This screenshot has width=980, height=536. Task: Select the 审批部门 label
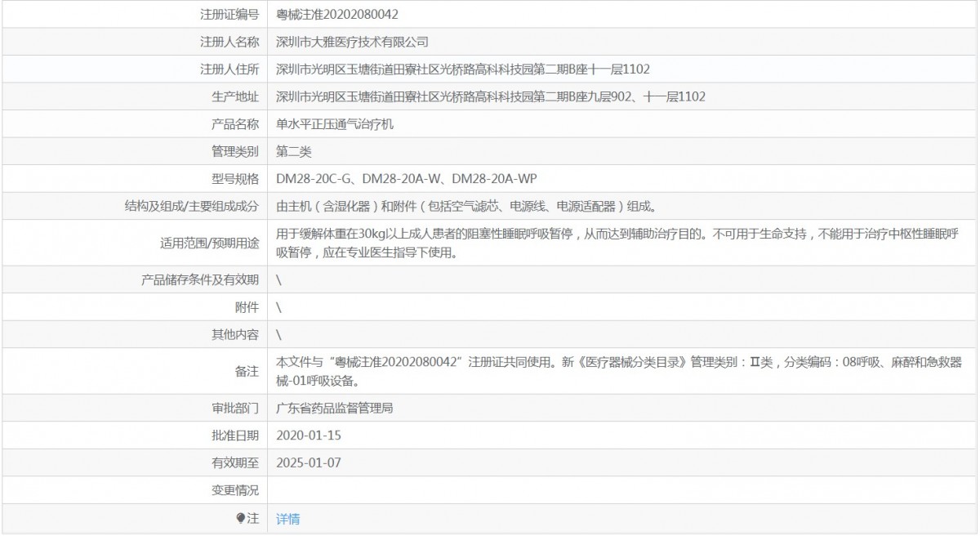[235, 408]
